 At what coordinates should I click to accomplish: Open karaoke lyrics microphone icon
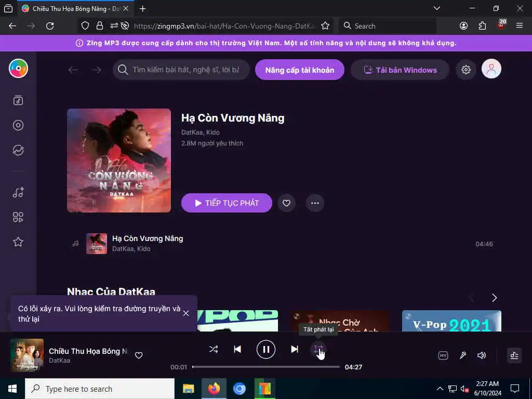(462, 355)
